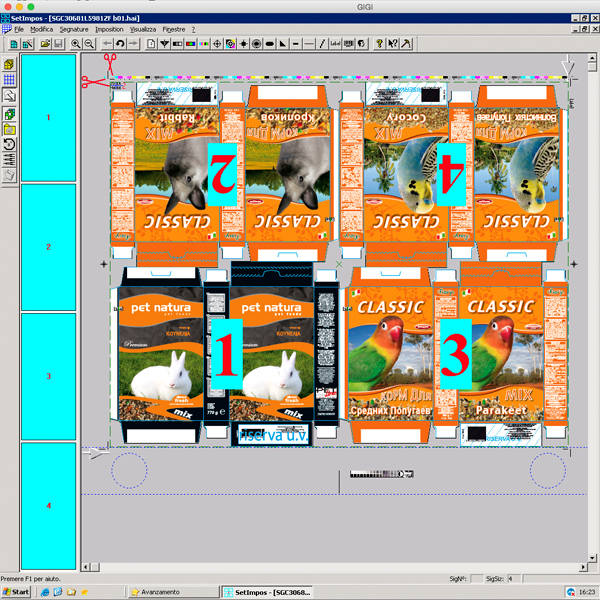Click the blue grid icon in left sidebar

tap(9, 80)
